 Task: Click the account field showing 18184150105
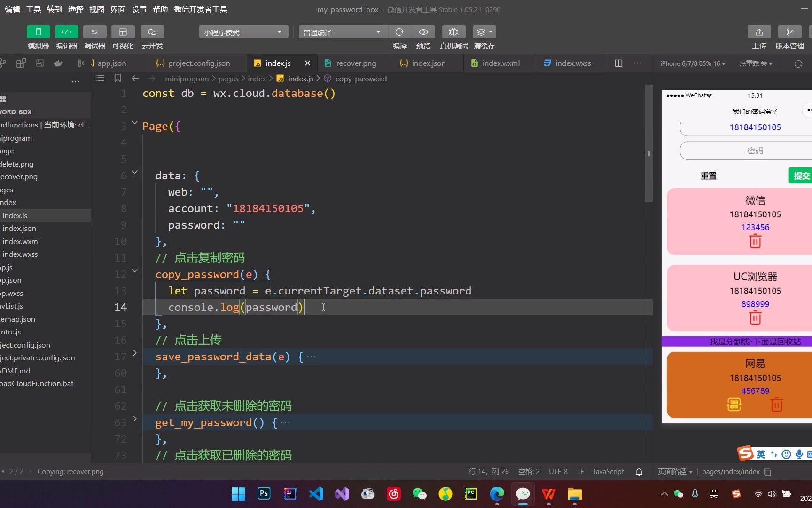746,127
